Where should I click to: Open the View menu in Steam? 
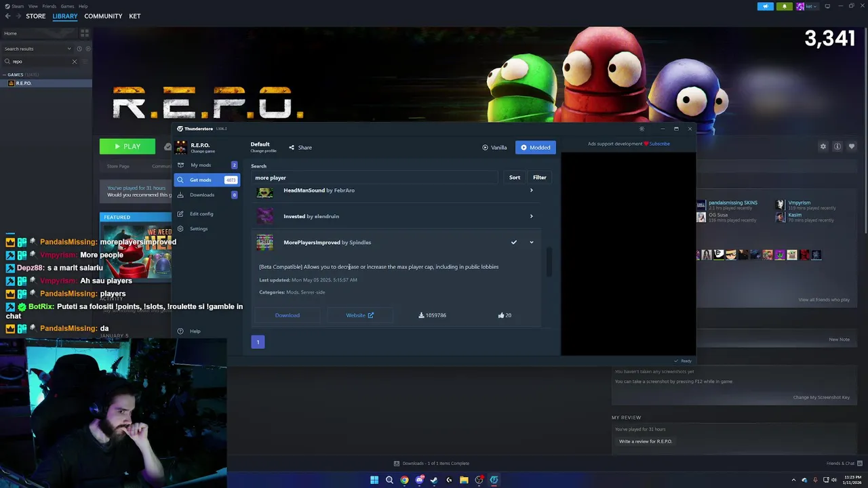click(x=33, y=6)
